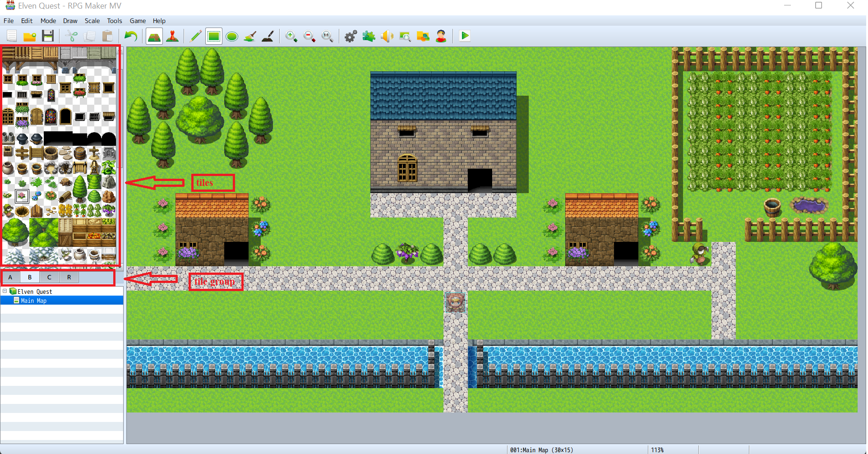This screenshot has width=868, height=454.
Task: Reset map zoom to actual size
Action: point(328,36)
